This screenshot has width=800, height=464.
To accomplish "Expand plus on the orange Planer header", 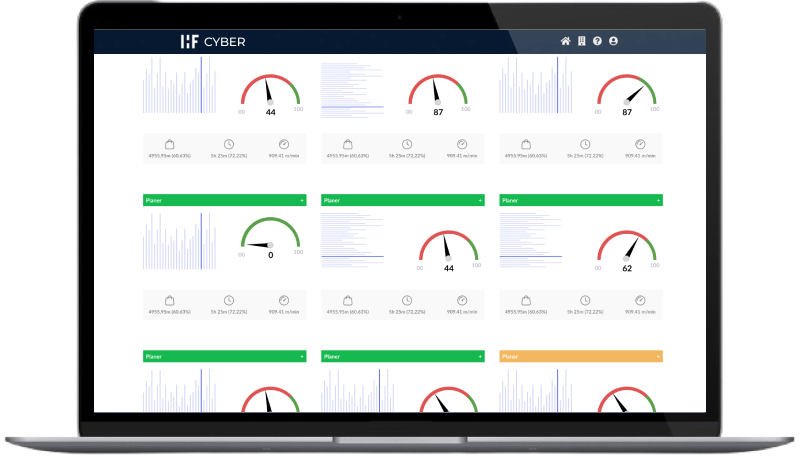I will (658, 357).
